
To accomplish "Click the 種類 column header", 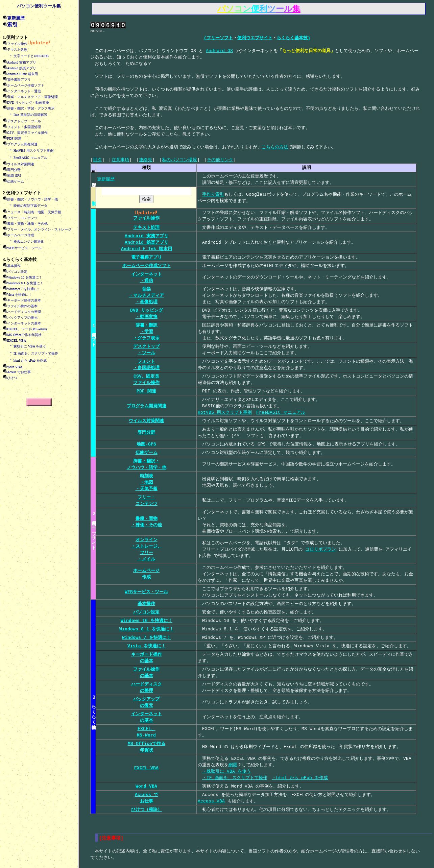I will [x=146, y=168].
